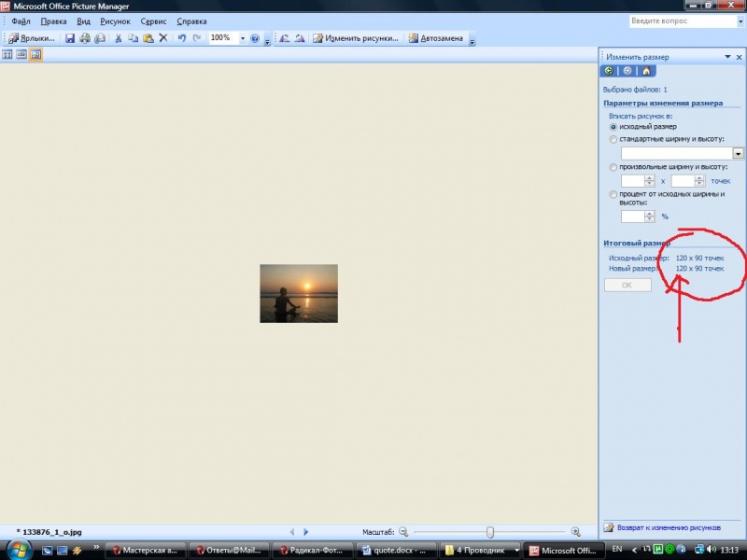The height and width of the screenshot is (560, 747).
Task: Click the back arrow in task pane
Action: (610, 70)
